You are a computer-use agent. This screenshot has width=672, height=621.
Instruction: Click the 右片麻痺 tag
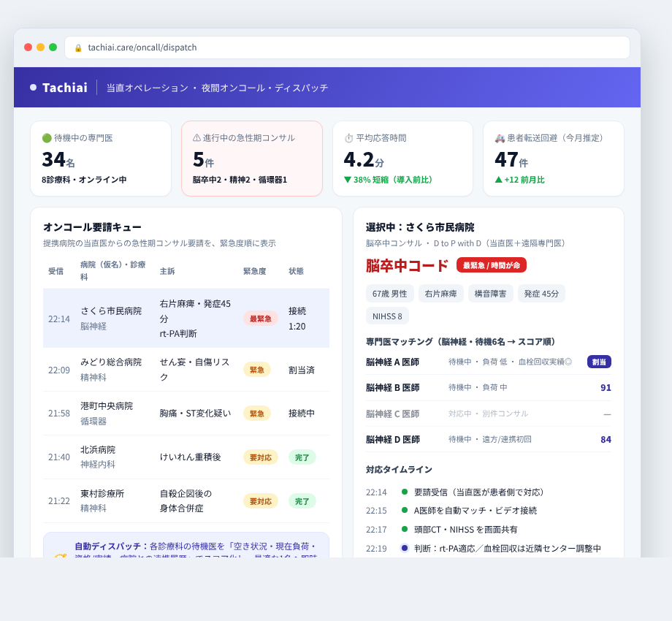click(440, 294)
